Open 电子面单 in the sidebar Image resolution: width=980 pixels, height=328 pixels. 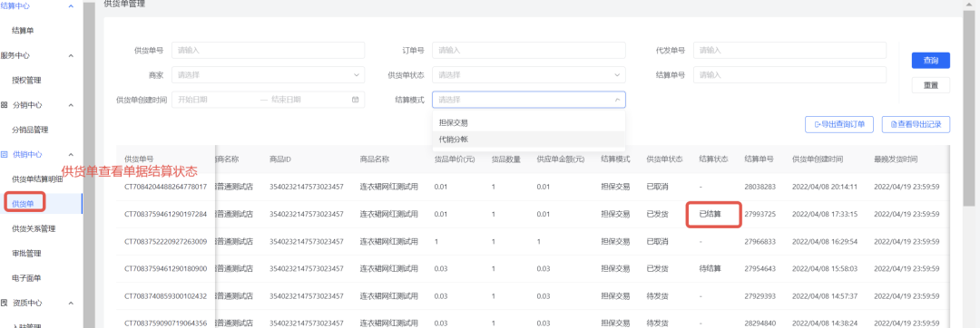point(27,277)
